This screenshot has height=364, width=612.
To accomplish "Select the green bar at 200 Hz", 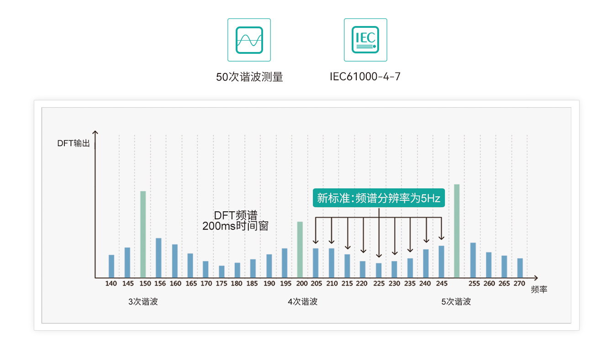I will [300, 250].
